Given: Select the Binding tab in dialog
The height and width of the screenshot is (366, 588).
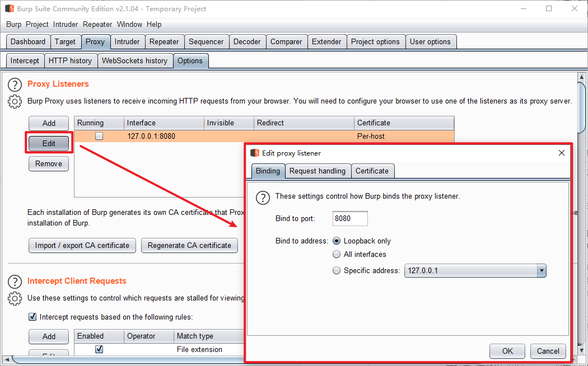Looking at the screenshot, I should pyautogui.click(x=268, y=171).
